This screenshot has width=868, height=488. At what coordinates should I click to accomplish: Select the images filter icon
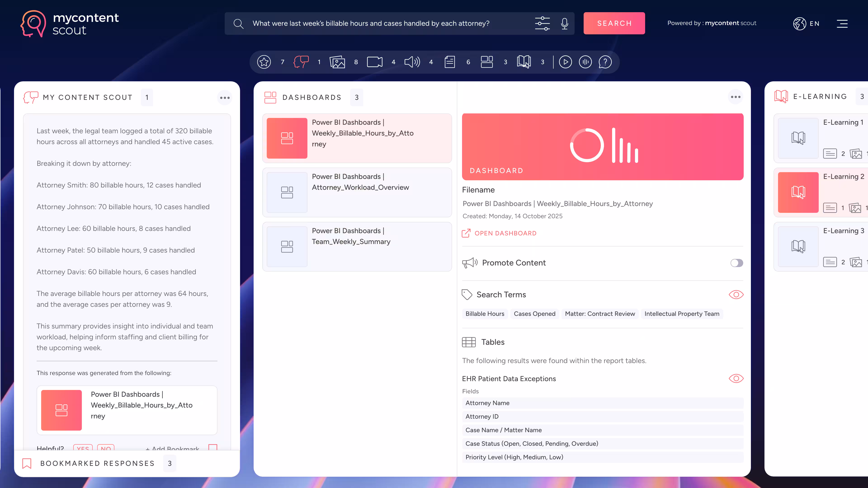(x=337, y=62)
